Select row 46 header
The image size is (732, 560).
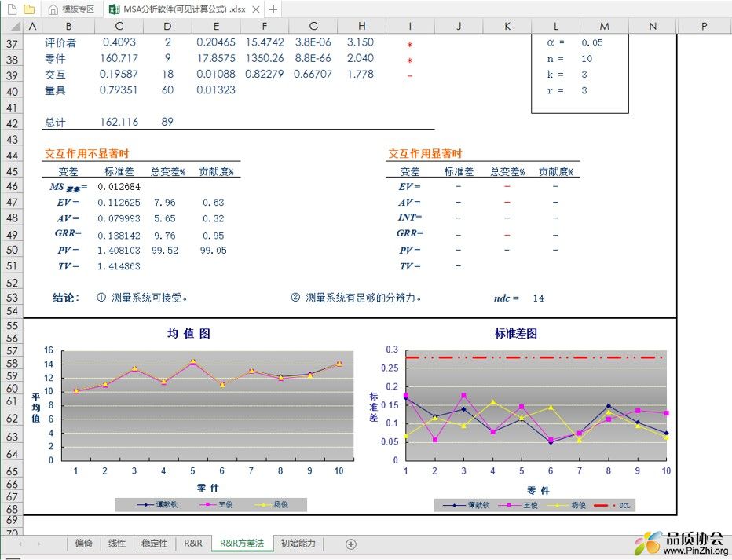(x=12, y=186)
